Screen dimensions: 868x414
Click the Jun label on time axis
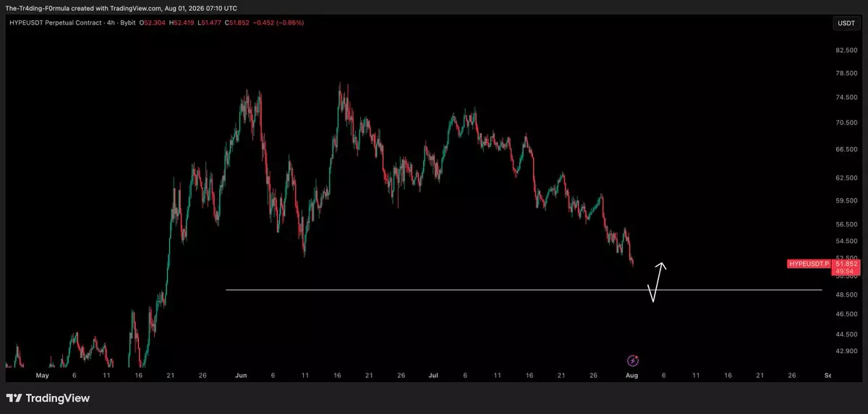(x=241, y=376)
